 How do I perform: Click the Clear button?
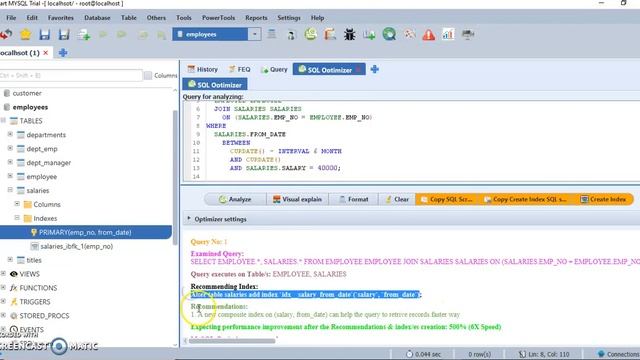point(397,199)
